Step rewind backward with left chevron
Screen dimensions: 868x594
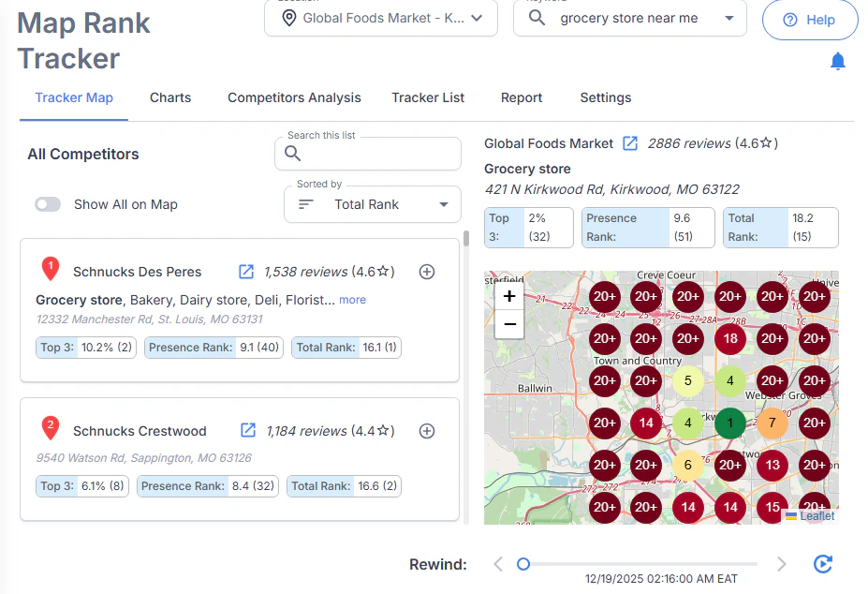[498, 564]
